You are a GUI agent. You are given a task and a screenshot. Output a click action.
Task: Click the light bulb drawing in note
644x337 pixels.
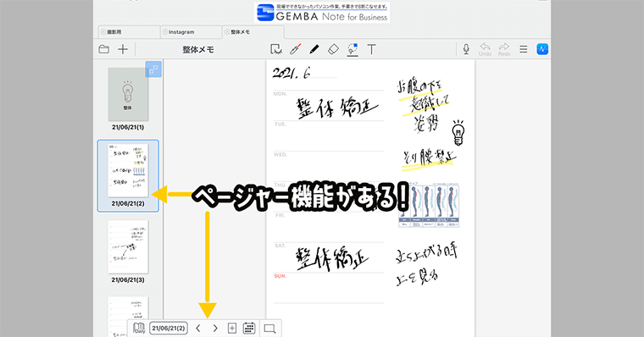458,132
